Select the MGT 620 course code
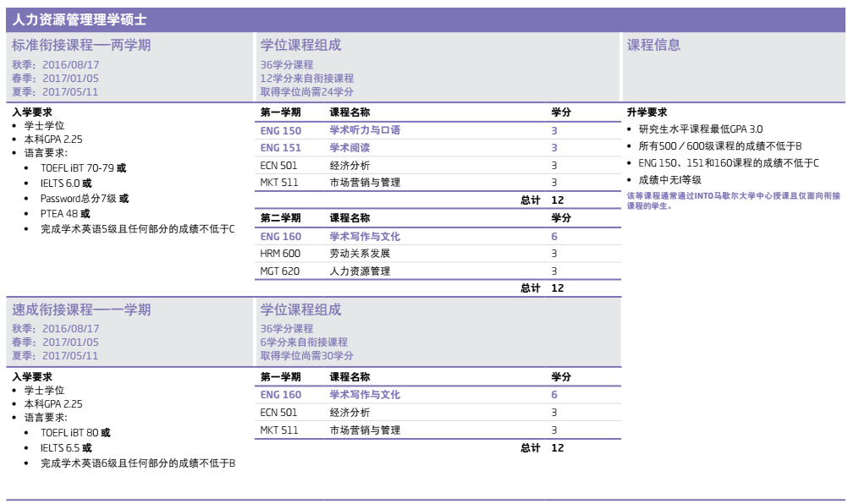848x504 pixels. pyautogui.click(x=280, y=271)
